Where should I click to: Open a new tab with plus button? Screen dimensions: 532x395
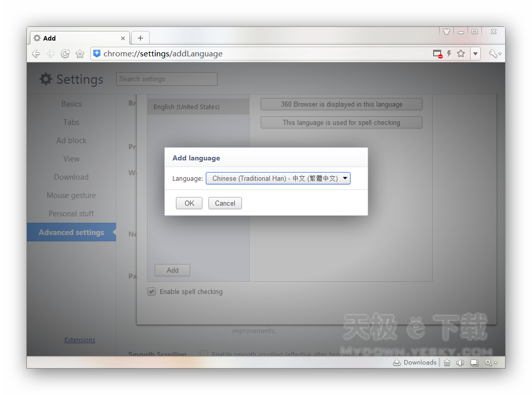pyautogui.click(x=140, y=38)
